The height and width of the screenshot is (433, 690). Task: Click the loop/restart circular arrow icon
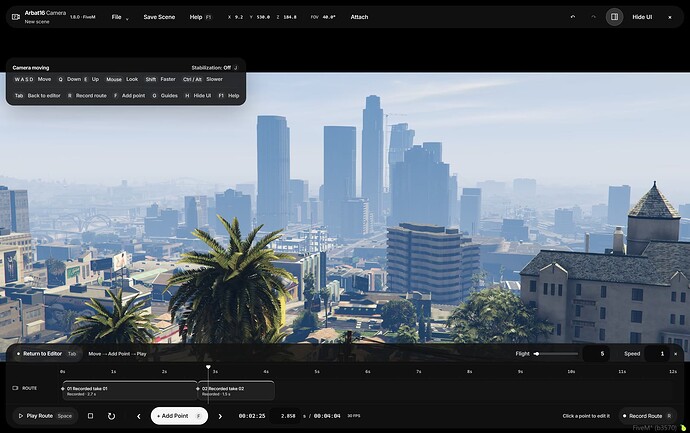click(111, 416)
